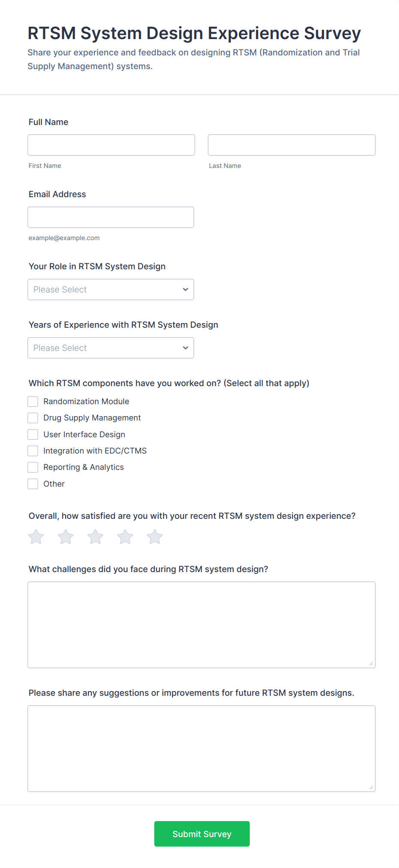Select Drug Supply Management component
The width and height of the screenshot is (399, 868).
click(x=33, y=417)
